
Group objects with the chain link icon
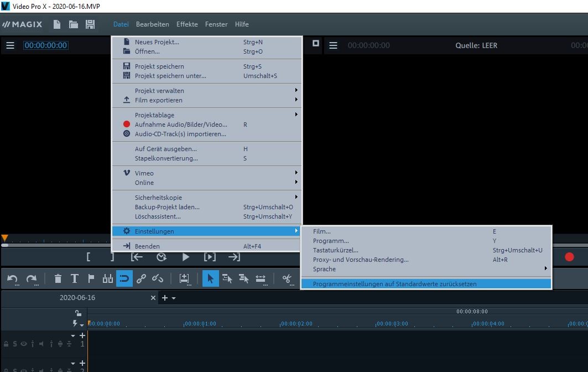pyautogui.click(x=141, y=278)
